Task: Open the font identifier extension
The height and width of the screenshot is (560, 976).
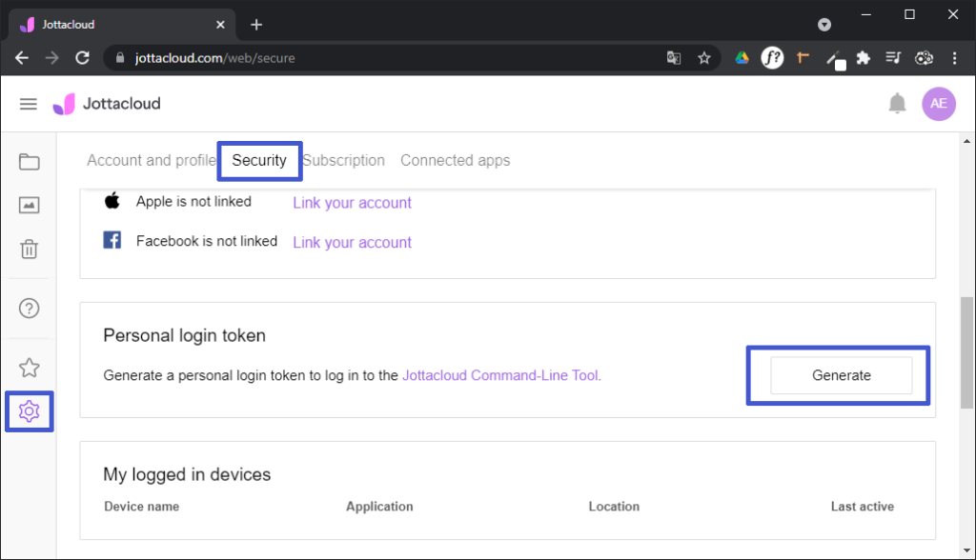Action: tap(772, 58)
